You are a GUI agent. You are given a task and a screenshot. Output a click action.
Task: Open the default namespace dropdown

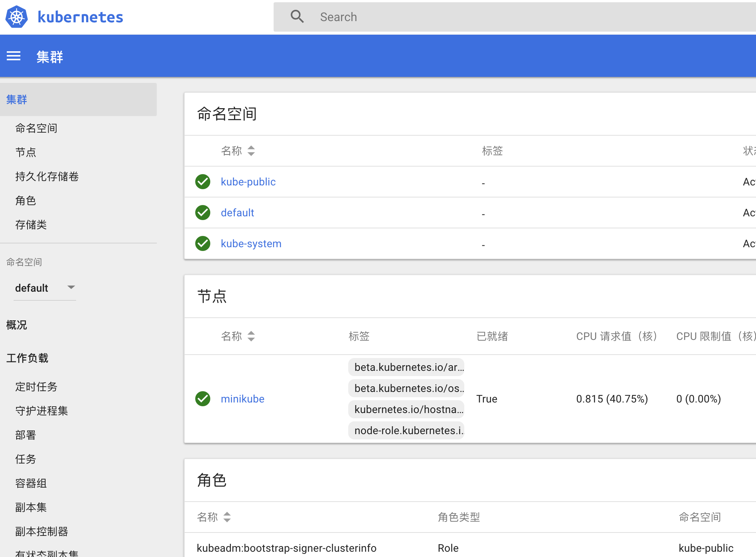45,288
